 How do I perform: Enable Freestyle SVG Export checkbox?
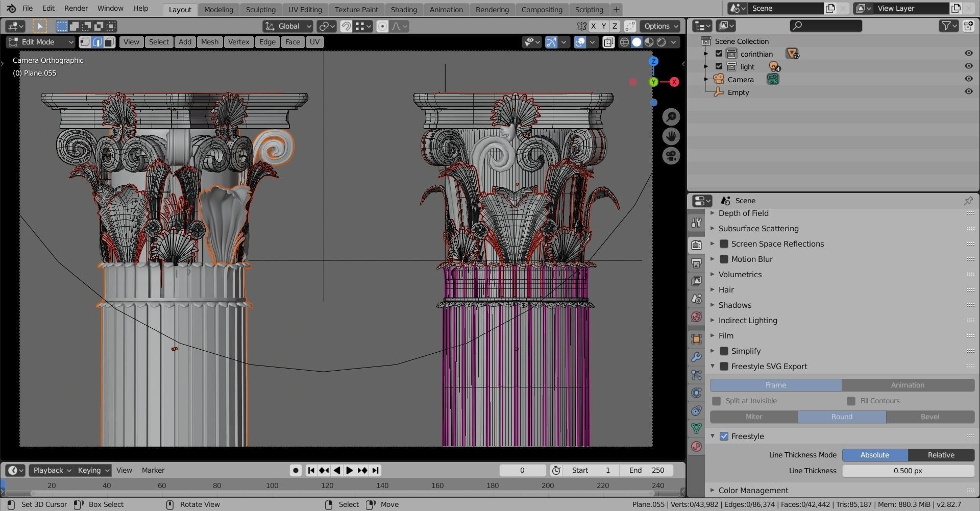tap(724, 367)
